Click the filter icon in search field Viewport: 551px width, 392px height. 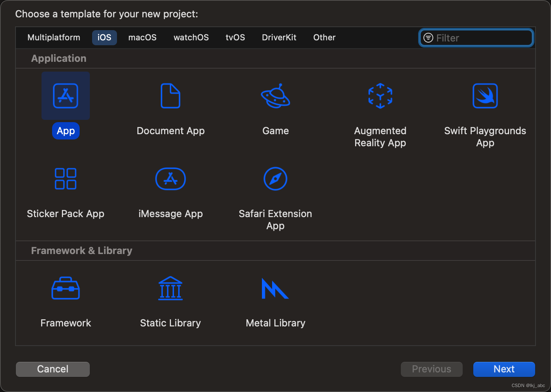[428, 38]
